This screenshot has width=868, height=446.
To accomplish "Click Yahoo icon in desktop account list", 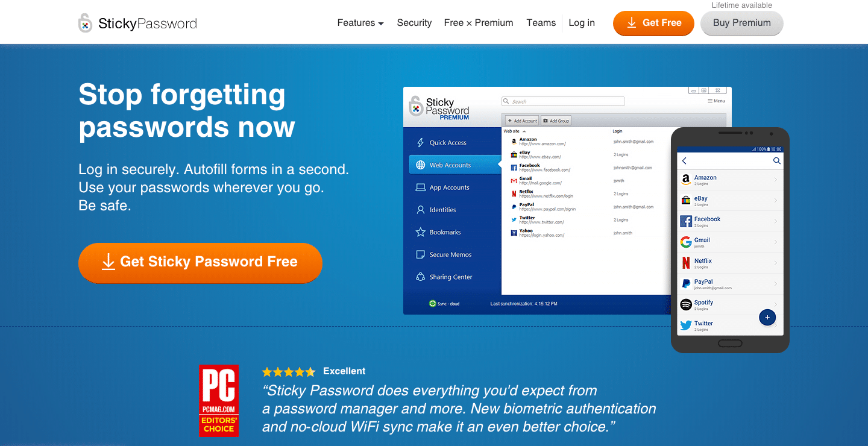I will pos(514,233).
